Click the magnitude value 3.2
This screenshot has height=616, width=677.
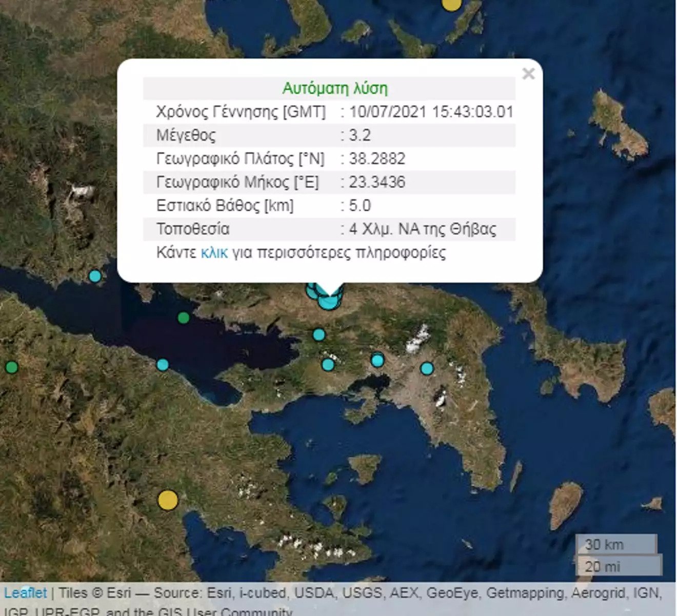pyautogui.click(x=360, y=135)
